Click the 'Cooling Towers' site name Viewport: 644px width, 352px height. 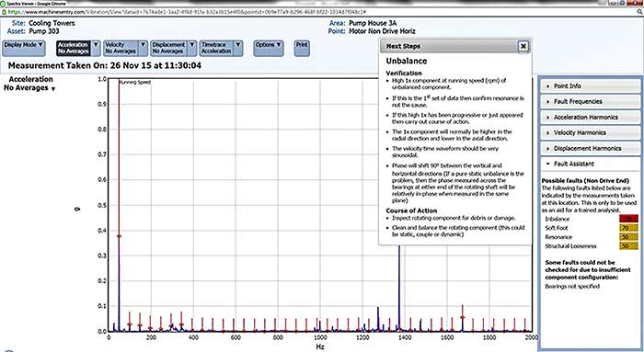click(x=52, y=23)
